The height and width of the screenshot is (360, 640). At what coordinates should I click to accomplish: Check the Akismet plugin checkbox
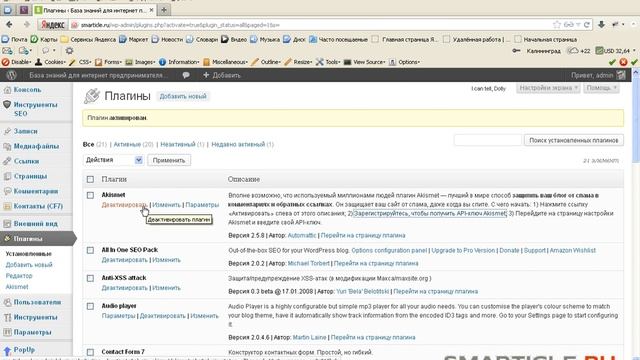pyautogui.click(x=90, y=196)
